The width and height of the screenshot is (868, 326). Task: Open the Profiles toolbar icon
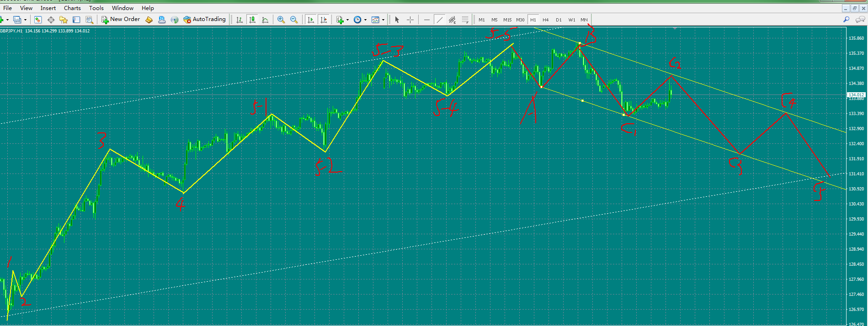click(x=17, y=20)
